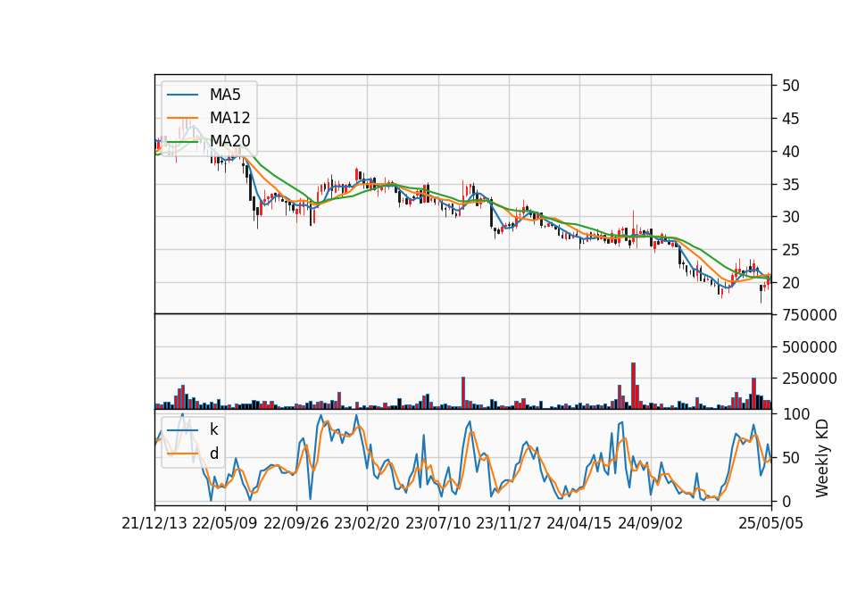The image size is (857, 616).
Task: Click the price axis value 20
Action: pyautogui.click(x=790, y=283)
